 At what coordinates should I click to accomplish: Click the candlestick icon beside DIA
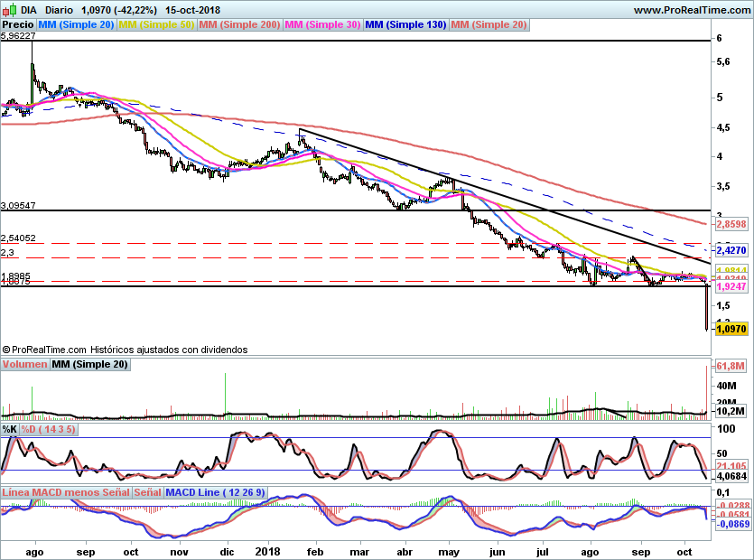[x=9, y=9]
